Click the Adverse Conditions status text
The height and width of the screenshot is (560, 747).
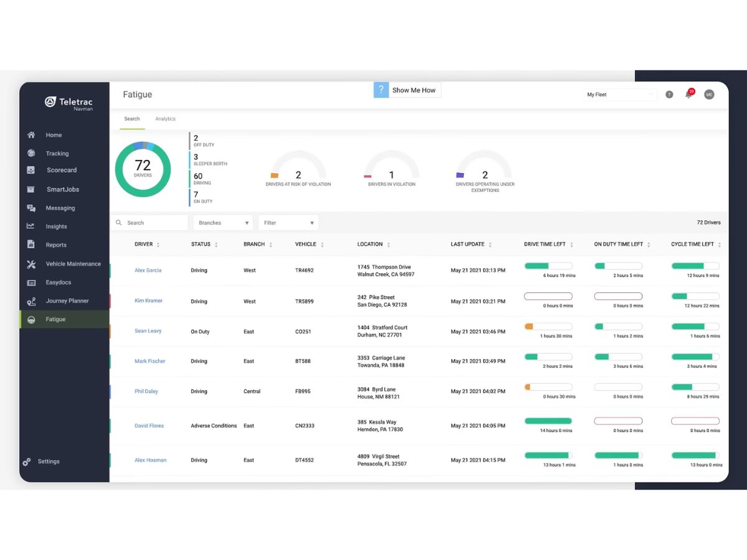coord(214,426)
